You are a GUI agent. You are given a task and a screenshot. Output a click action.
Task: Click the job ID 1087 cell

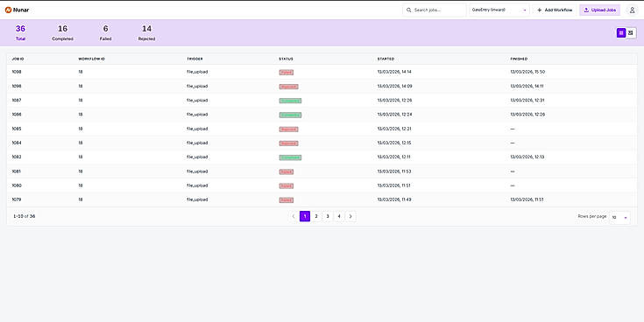17,100
